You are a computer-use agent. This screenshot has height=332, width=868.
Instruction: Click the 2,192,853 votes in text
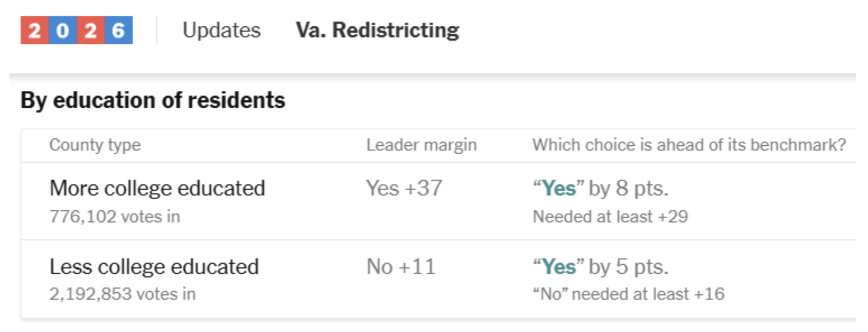pyautogui.click(x=122, y=294)
